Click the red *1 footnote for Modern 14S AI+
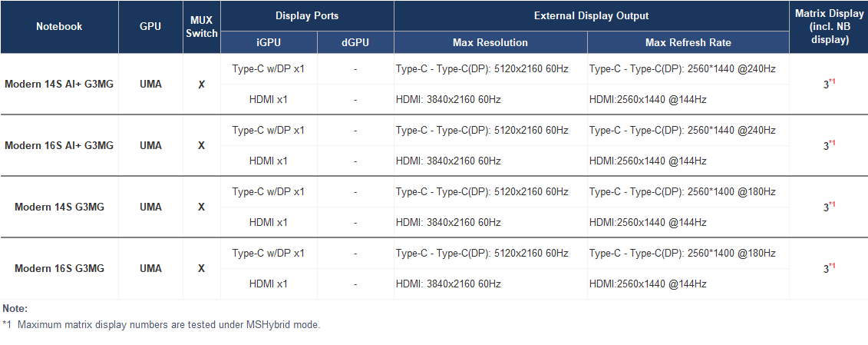This screenshot has width=868, height=345. 832,82
